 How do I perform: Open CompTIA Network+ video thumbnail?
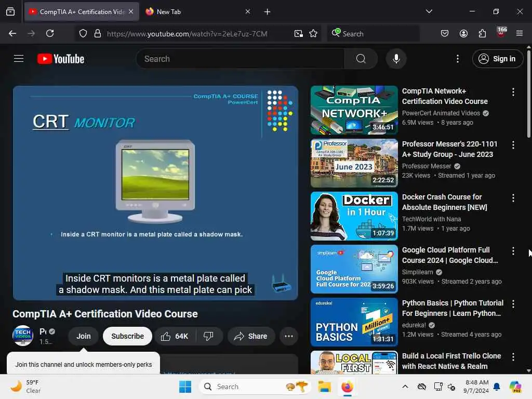point(354,110)
